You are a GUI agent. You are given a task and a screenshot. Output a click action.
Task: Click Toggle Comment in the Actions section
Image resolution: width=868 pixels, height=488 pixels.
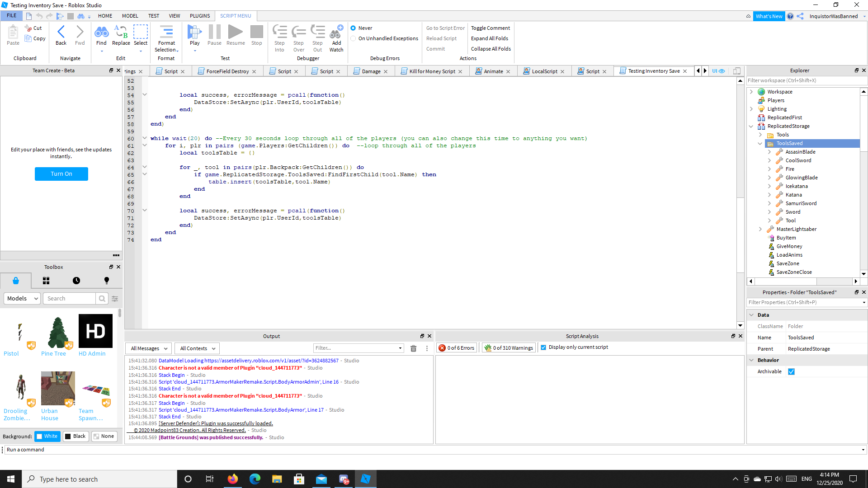(490, 28)
